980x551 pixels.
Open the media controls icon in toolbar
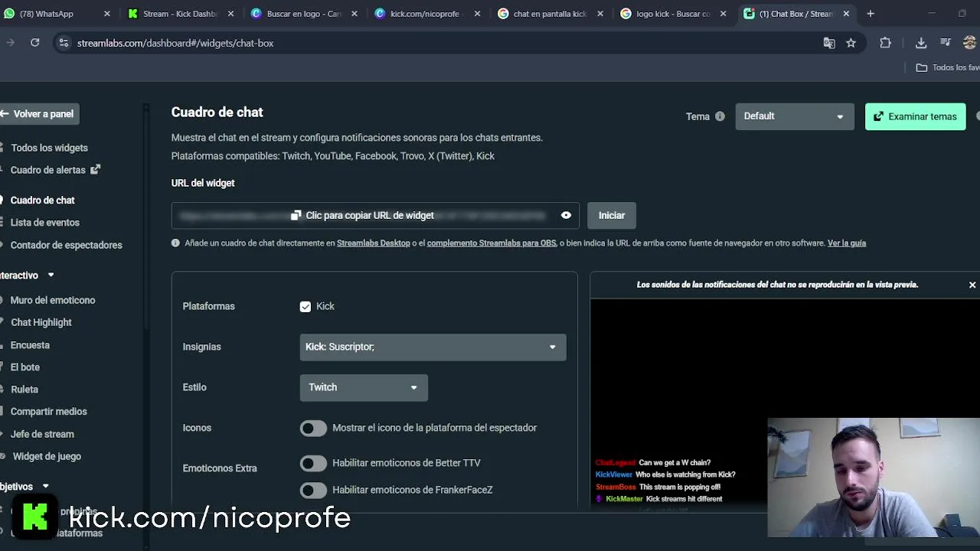[946, 43]
